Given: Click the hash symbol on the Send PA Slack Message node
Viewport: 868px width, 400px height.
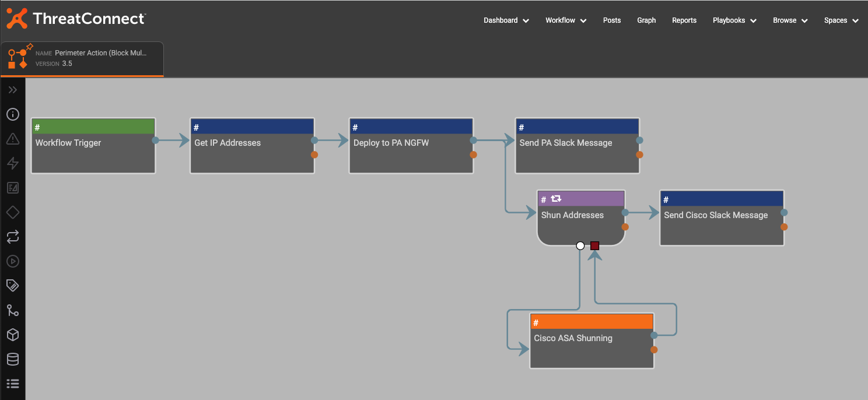Looking at the screenshot, I should coord(521,127).
